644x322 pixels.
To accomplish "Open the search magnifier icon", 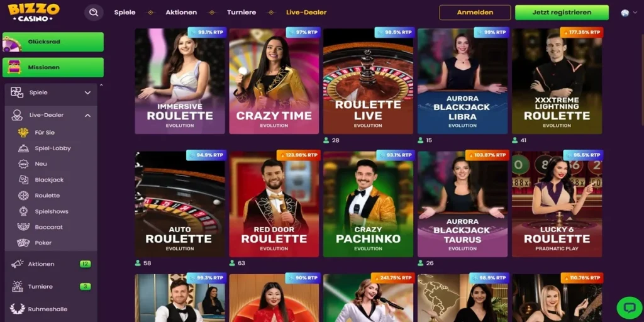I will tap(94, 13).
